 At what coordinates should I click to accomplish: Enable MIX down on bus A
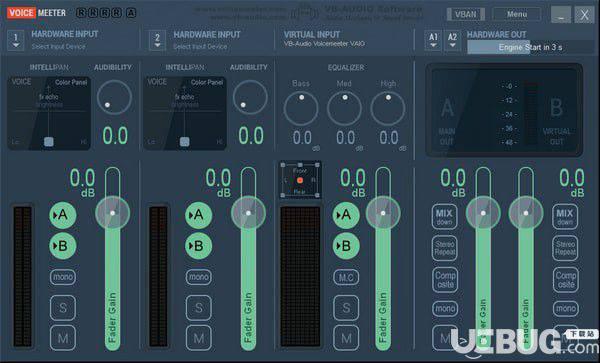pos(445,217)
